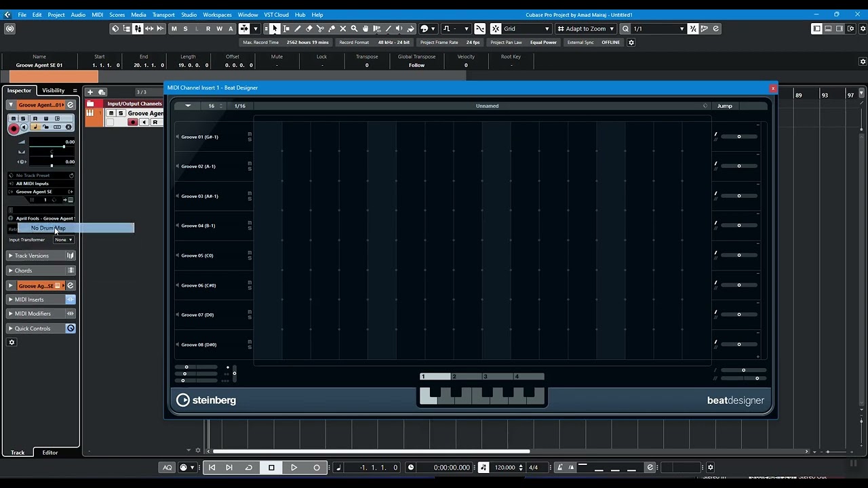
Task: Select the Object Selection arrow tool
Action: click(x=275, y=28)
